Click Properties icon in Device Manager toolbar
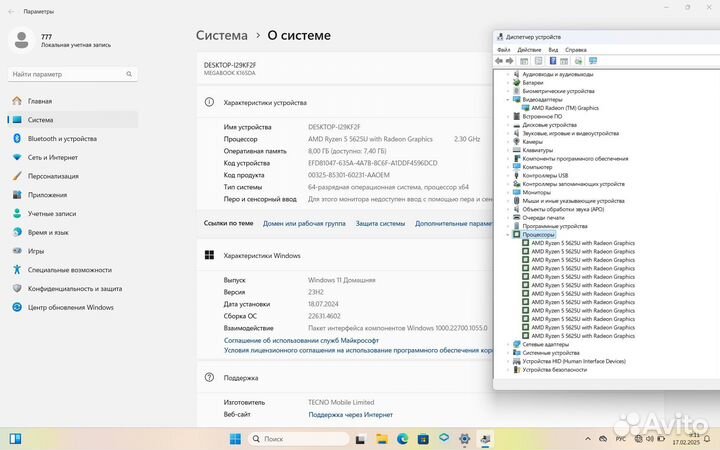Viewport: 720px width, 450px height. pos(539,61)
